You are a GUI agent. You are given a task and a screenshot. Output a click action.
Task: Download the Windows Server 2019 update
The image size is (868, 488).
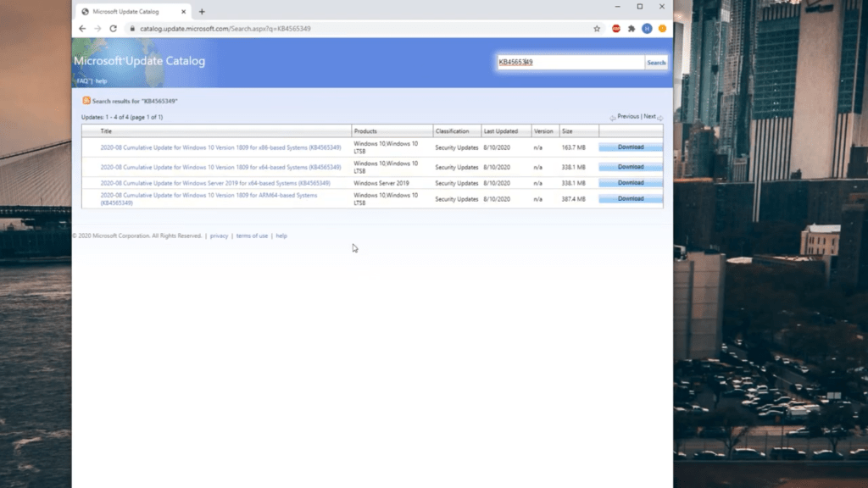coord(631,183)
